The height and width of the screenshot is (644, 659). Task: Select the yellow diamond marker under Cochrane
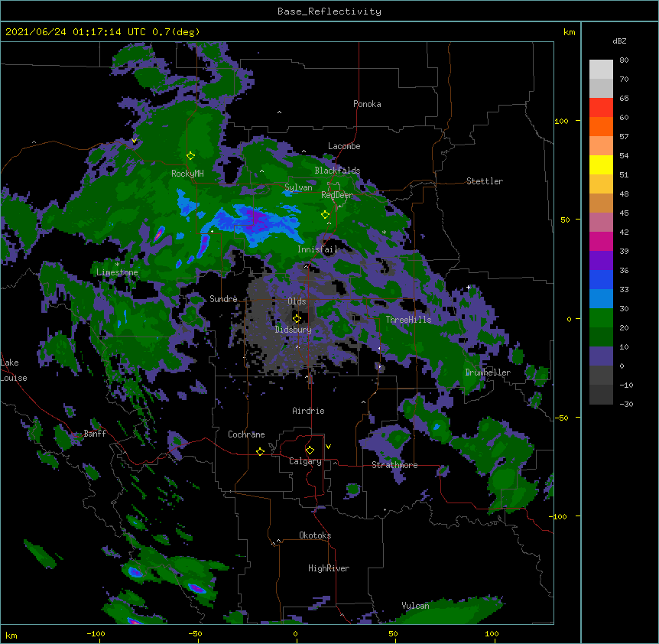point(260,451)
